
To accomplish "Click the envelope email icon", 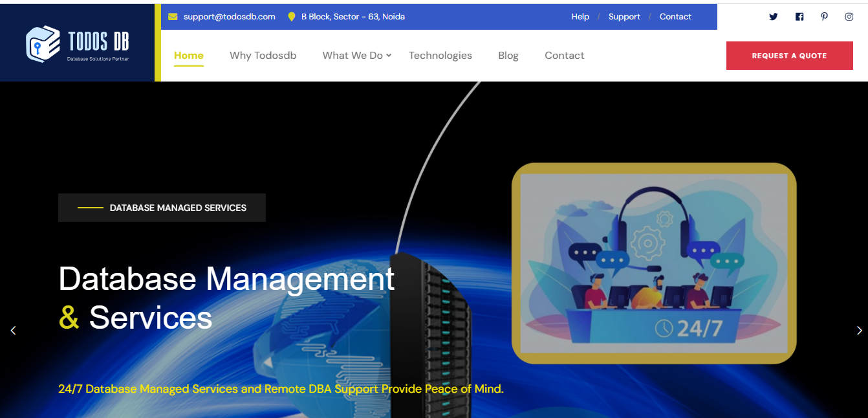I will pyautogui.click(x=173, y=17).
